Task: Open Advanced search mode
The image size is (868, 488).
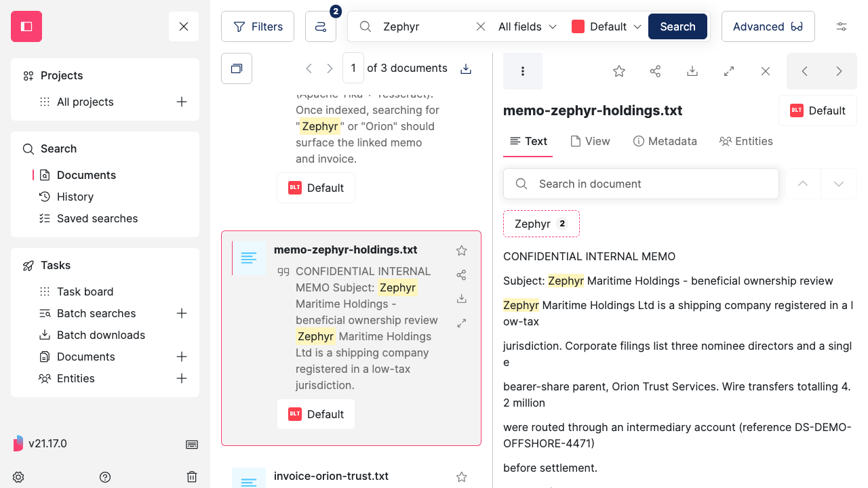Action: click(768, 26)
